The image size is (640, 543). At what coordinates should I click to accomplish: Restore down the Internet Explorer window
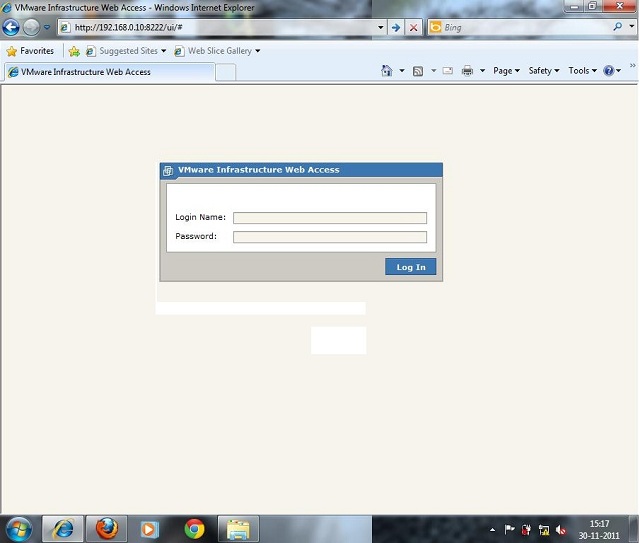pos(592,6)
